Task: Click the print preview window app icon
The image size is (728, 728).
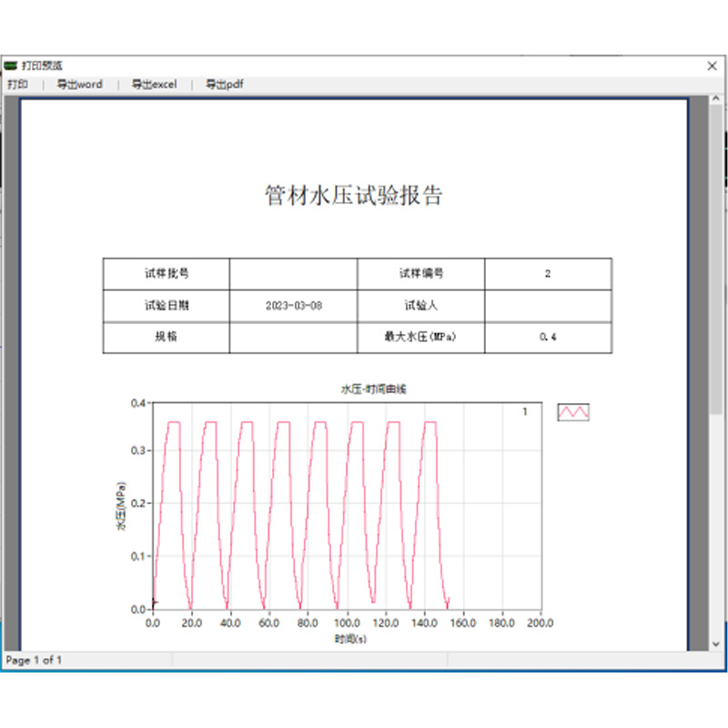Action: point(11,66)
